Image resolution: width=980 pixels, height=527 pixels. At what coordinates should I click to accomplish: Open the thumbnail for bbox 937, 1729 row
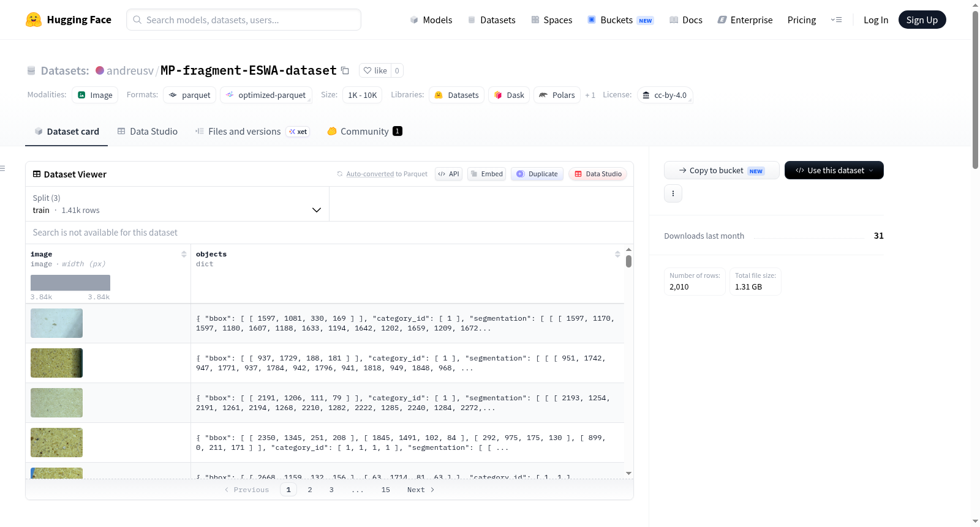coord(56,363)
